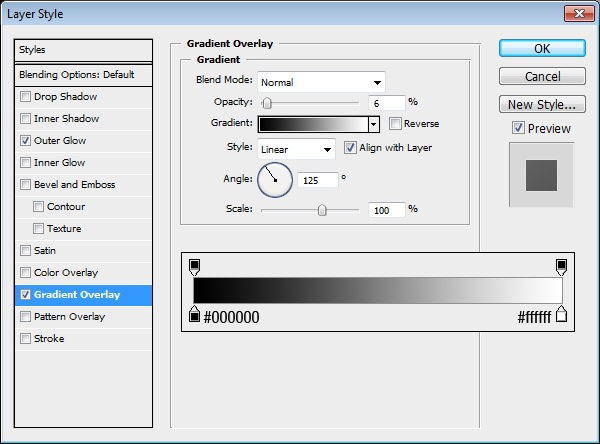Close the Layer Style dialog
This screenshot has width=600, height=444.
[579, 14]
